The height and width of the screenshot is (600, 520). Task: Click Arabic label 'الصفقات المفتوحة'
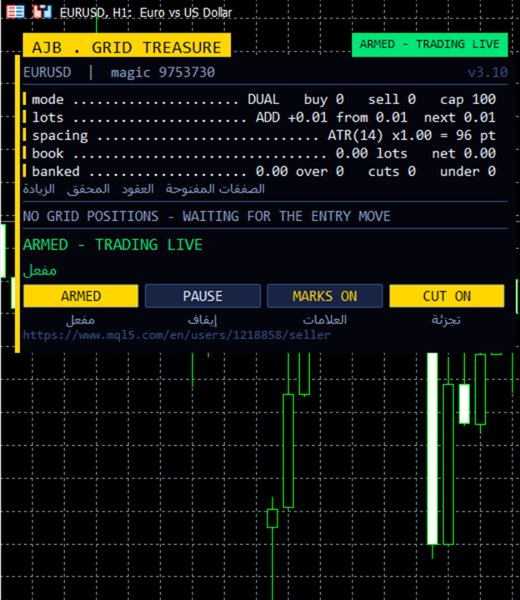[x=215, y=189]
